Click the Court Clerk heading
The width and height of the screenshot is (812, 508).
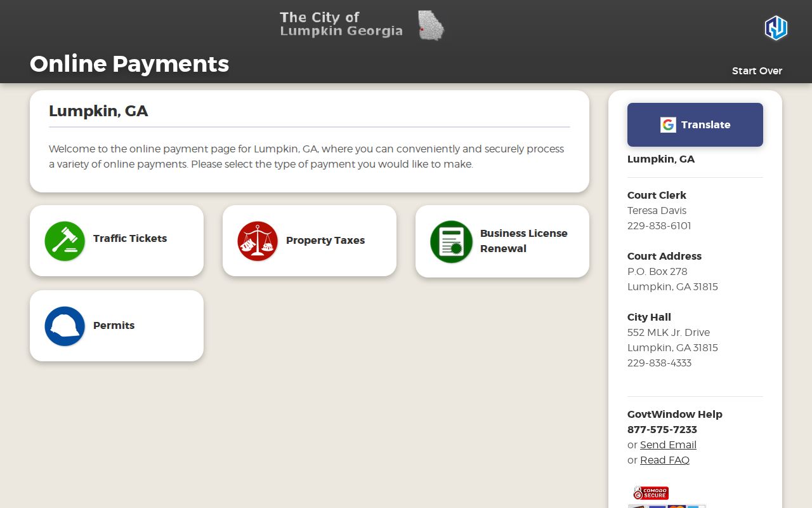(x=657, y=195)
